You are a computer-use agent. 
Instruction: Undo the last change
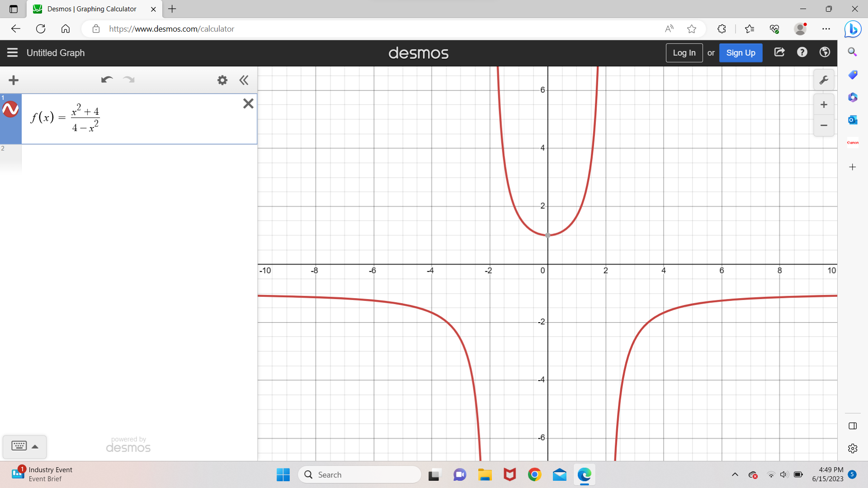107,80
